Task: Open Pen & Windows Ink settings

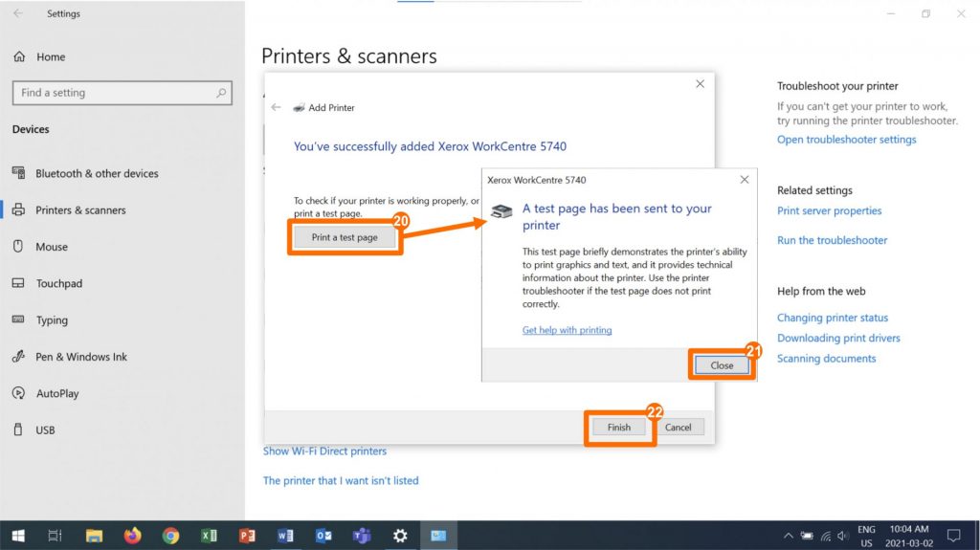Action: 81,357
